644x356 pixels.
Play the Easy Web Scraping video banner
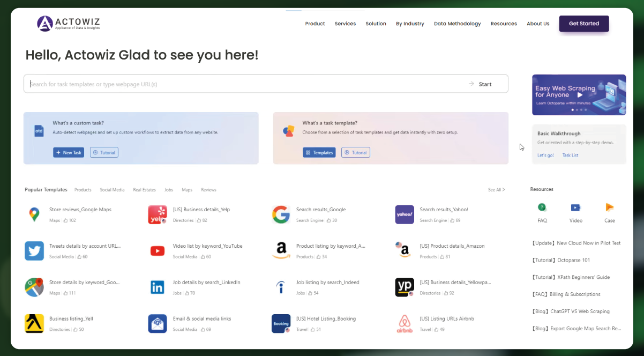pos(579,95)
